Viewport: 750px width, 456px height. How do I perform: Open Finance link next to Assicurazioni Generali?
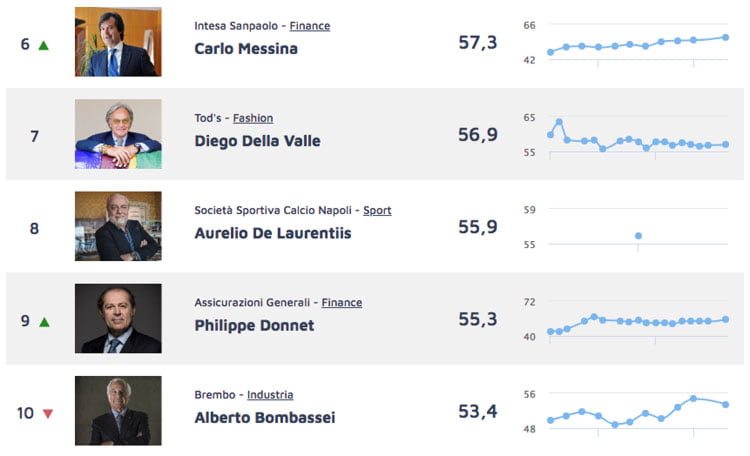(342, 303)
